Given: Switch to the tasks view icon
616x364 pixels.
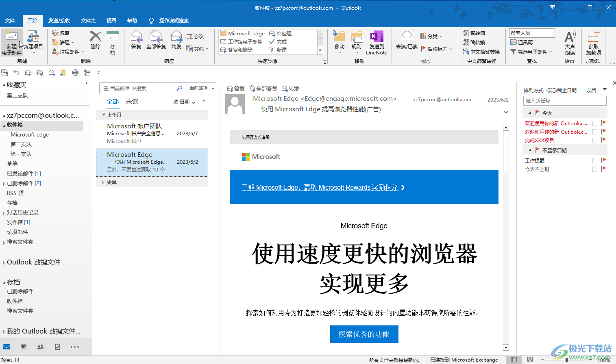Looking at the screenshot, I should 57,347.
